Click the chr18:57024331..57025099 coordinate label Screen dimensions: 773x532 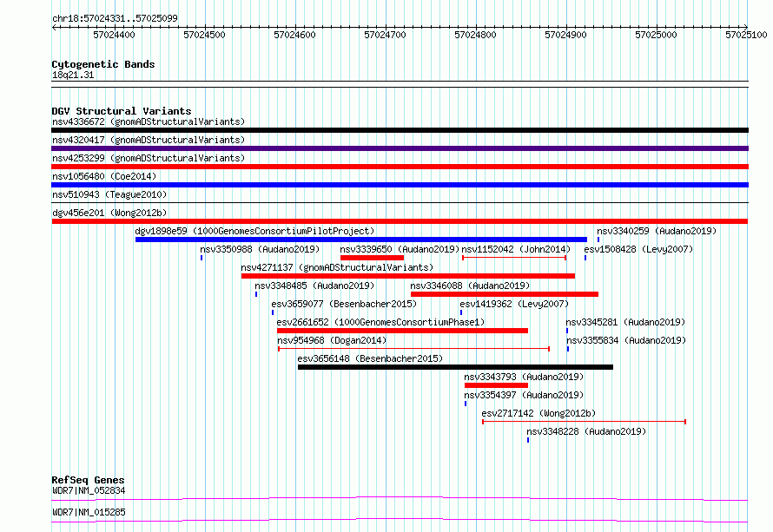(x=115, y=18)
